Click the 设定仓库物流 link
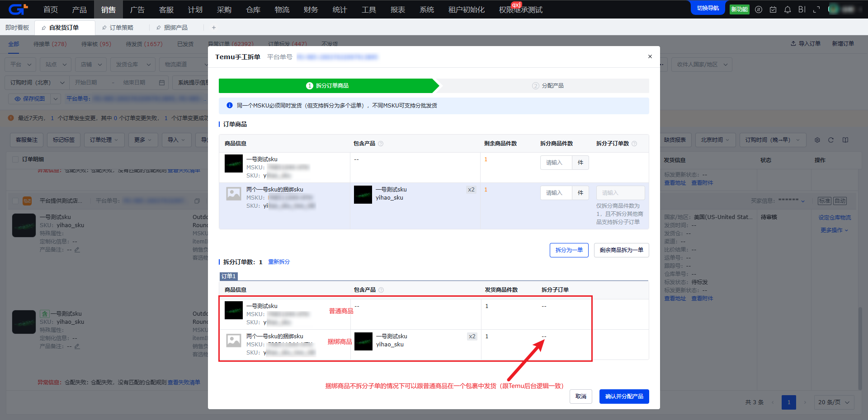868x420 pixels. [x=835, y=218]
